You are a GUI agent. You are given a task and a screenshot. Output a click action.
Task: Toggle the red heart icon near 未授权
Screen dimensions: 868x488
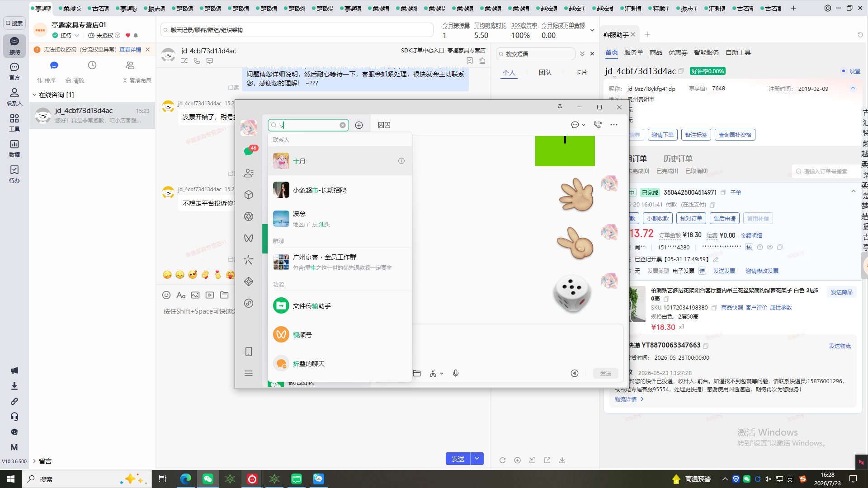pos(128,35)
